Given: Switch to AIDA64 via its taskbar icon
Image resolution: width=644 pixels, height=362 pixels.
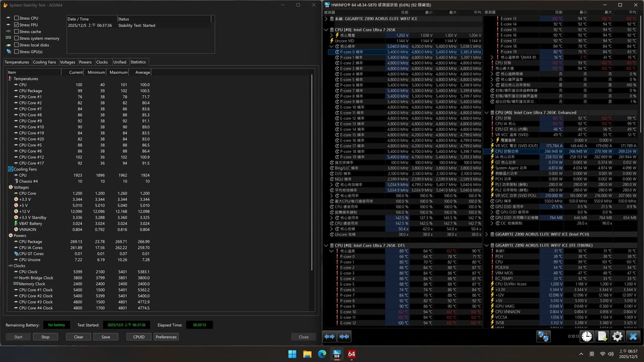Looking at the screenshot, I should coord(352,354).
